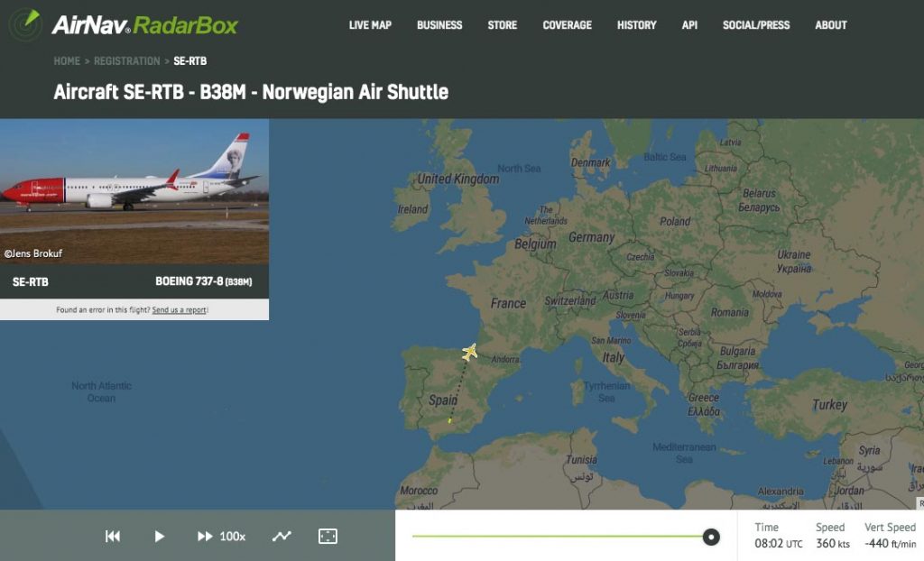Click the North Atlantic Ocean map label
924x561 pixels.
101,391
